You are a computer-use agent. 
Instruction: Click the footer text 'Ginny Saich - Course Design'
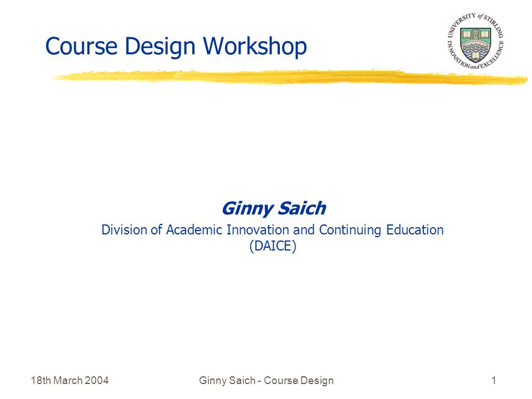266,381
